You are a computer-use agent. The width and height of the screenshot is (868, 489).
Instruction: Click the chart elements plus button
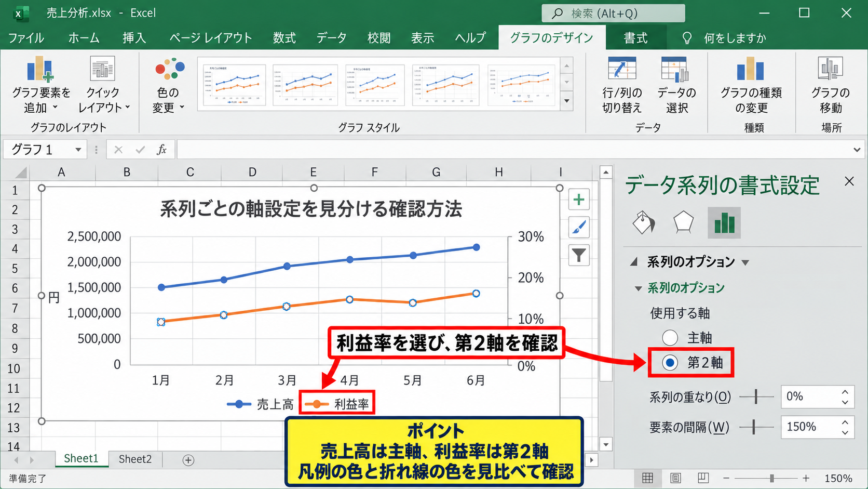coord(579,200)
